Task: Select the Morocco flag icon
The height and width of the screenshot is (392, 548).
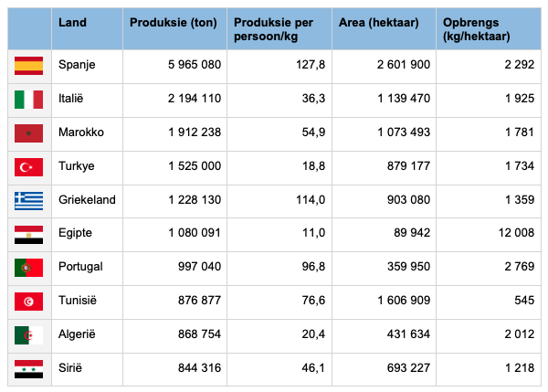Action: click(x=29, y=132)
